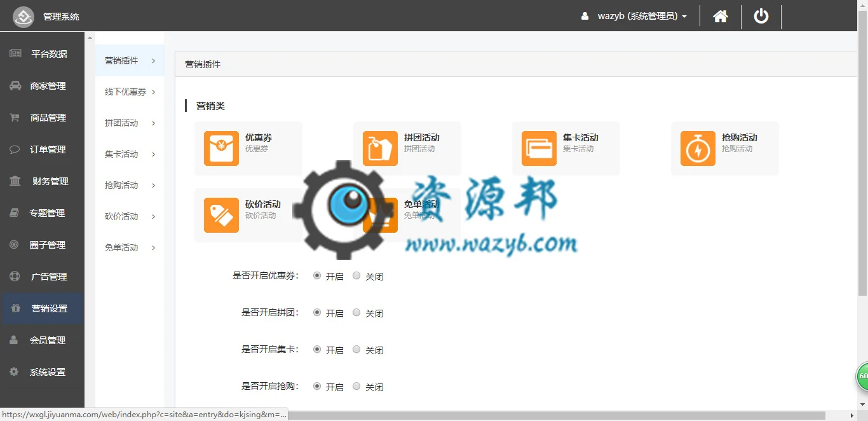Select 开启 for 是否开启优惠券
This screenshot has height=421, width=868.
317,275
